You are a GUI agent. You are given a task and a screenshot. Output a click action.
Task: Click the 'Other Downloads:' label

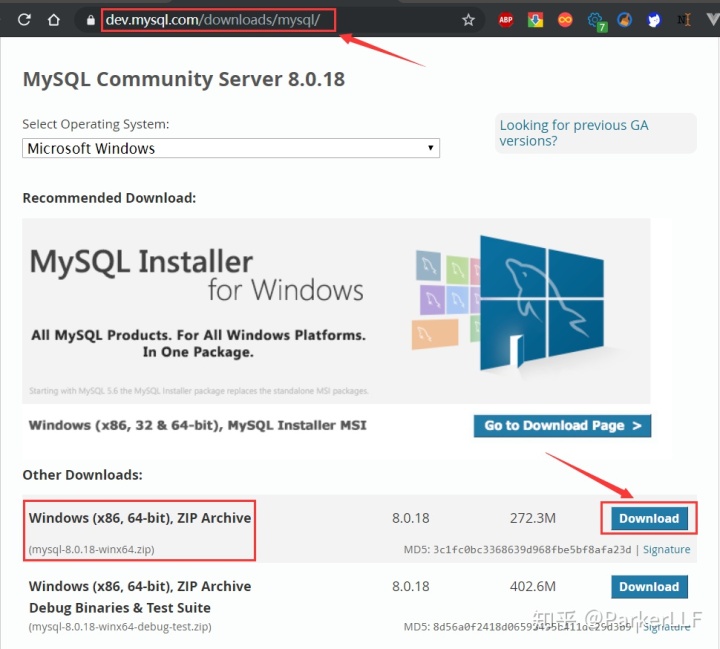pos(83,475)
